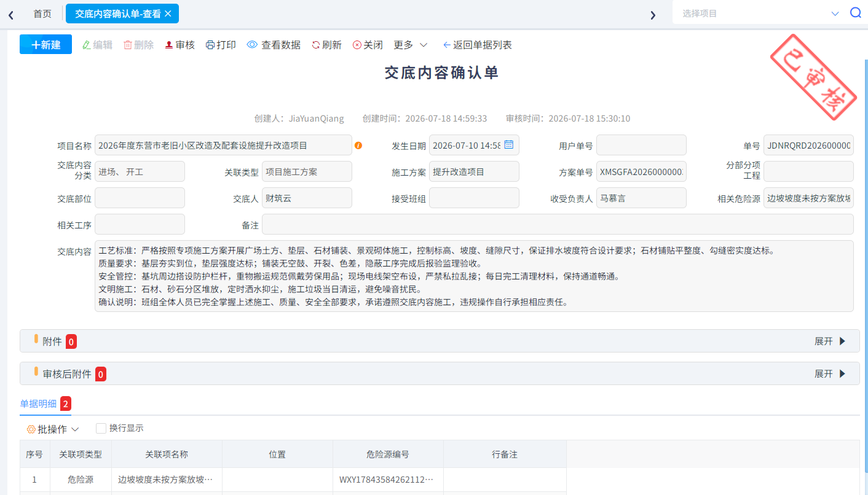Click the 备注 input field
The height and width of the screenshot is (495, 868).
coord(558,225)
